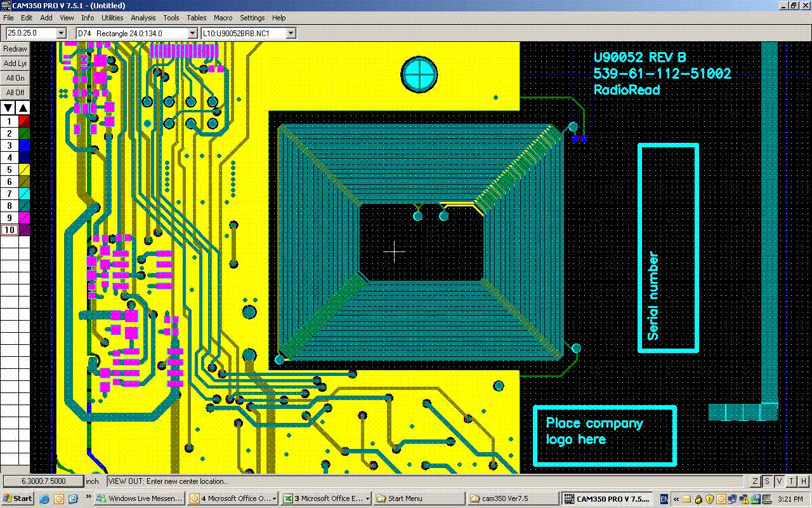Click the layer list up arrow

(23, 108)
